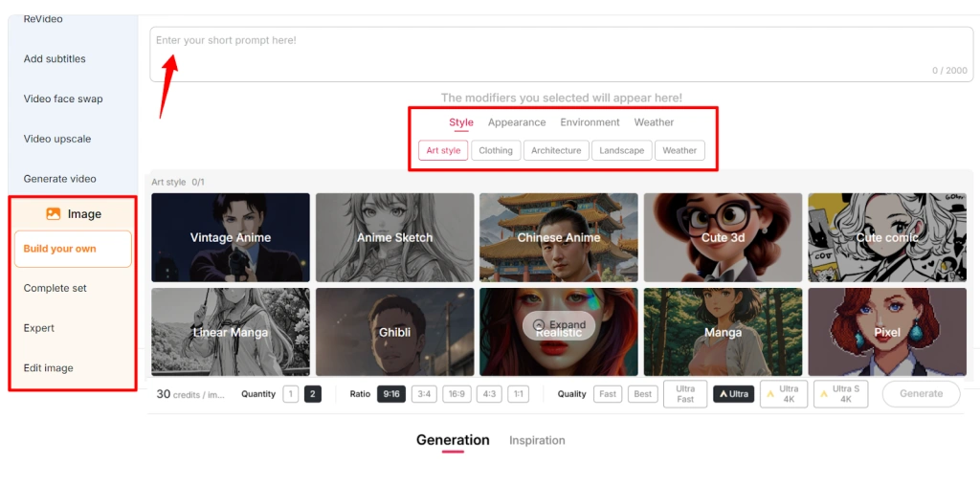Select Ultra quality option
The height and width of the screenshot is (484, 980).
click(x=734, y=394)
